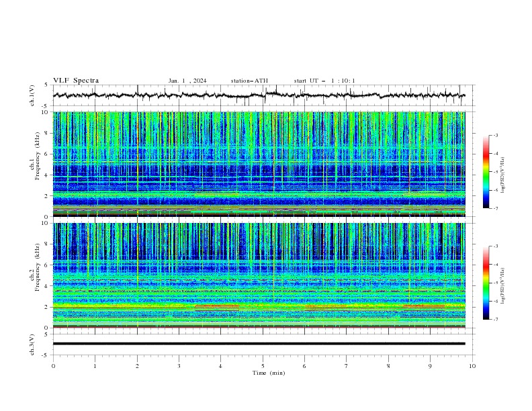Screen dimensions: 532x411
Task: Click the "-7" label on upper color bar
Action: point(496,208)
